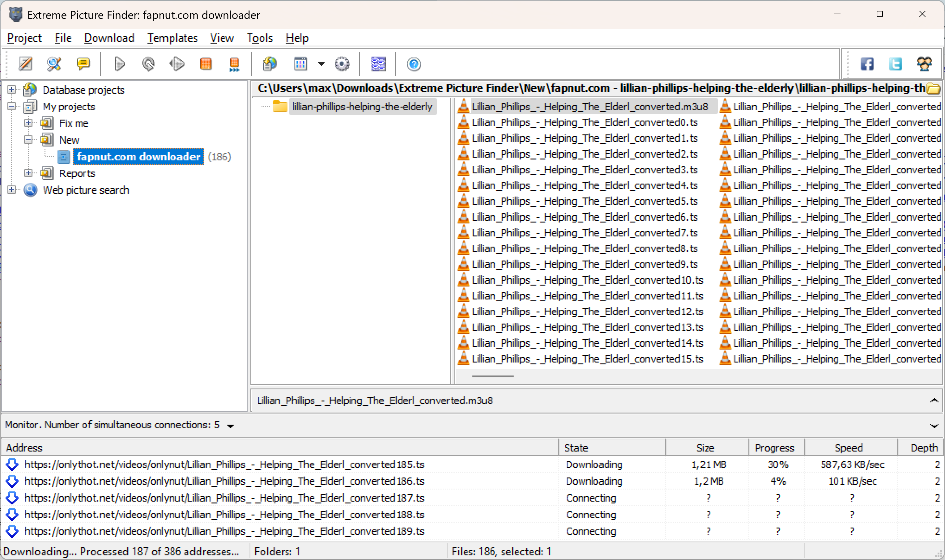Open the Tools menu
The image size is (945, 560).
point(260,38)
